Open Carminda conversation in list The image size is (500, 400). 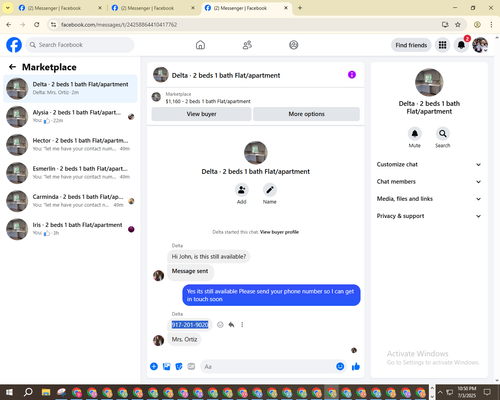pos(70,201)
